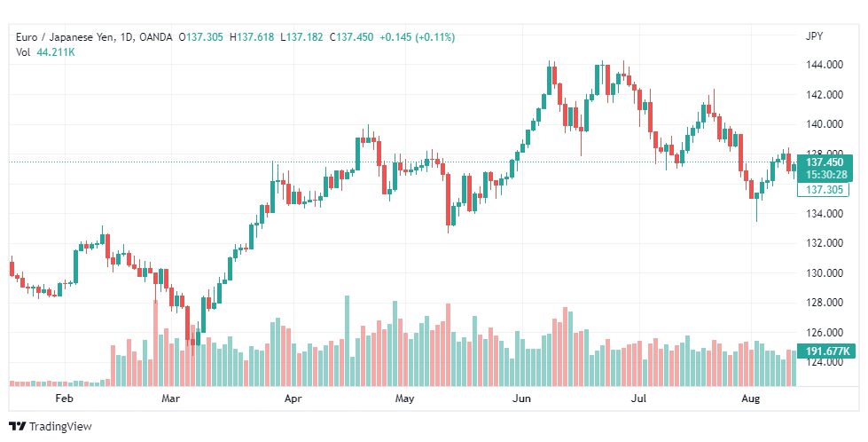868x442 pixels.
Task: Select the Aug marker on time axis
Action: 751,399
